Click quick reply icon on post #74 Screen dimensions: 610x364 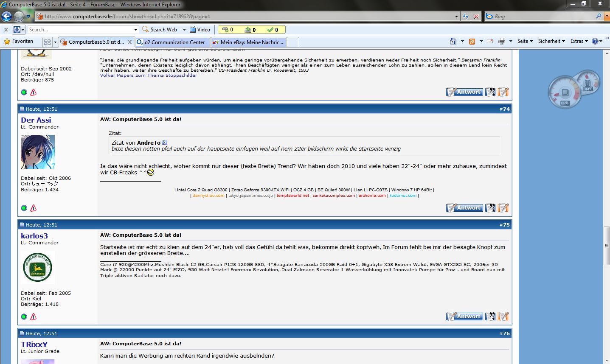(x=503, y=208)
